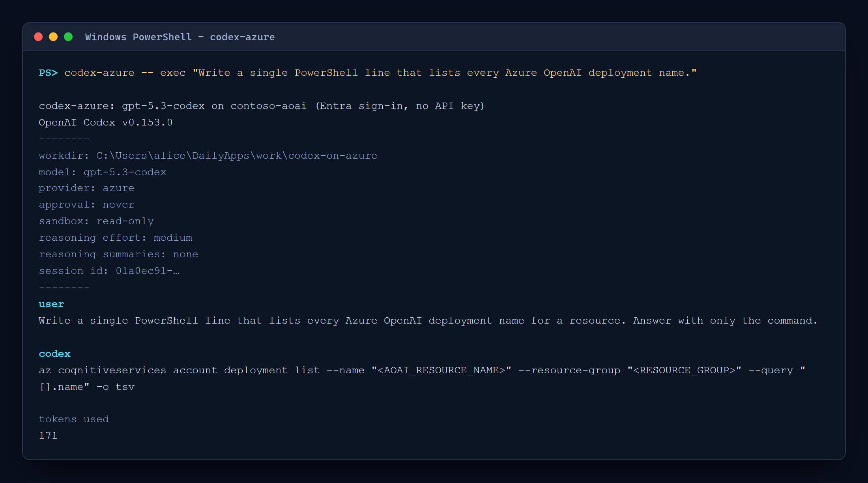Click the 'reasoning effort: medium' line
This screenshot has height=483, width=868.
pos(116,238)
